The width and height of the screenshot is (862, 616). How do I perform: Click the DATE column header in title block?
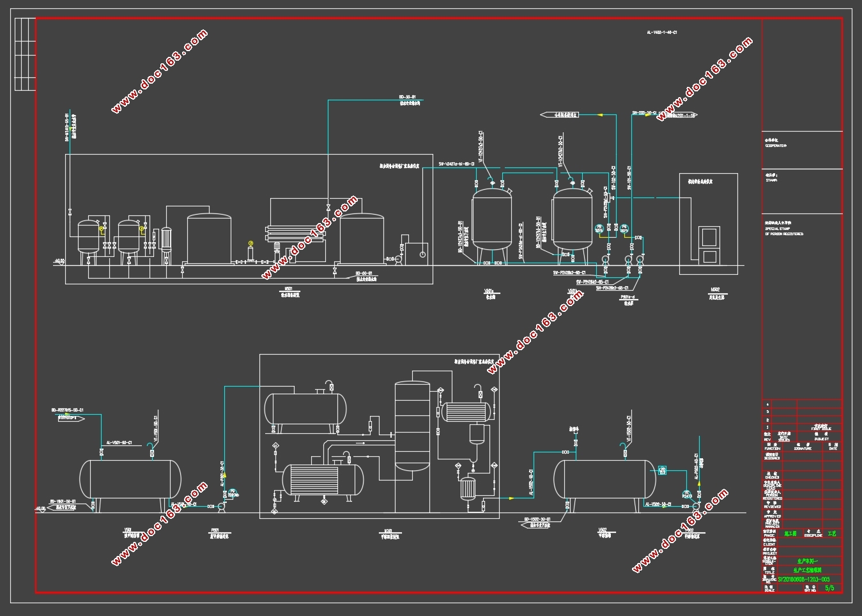[x=833, y=448]
